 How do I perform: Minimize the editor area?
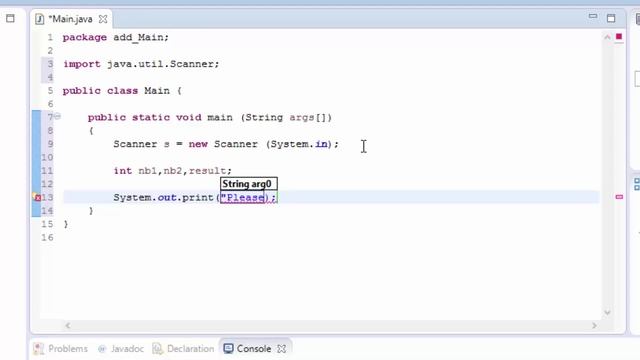pos(593,16)
